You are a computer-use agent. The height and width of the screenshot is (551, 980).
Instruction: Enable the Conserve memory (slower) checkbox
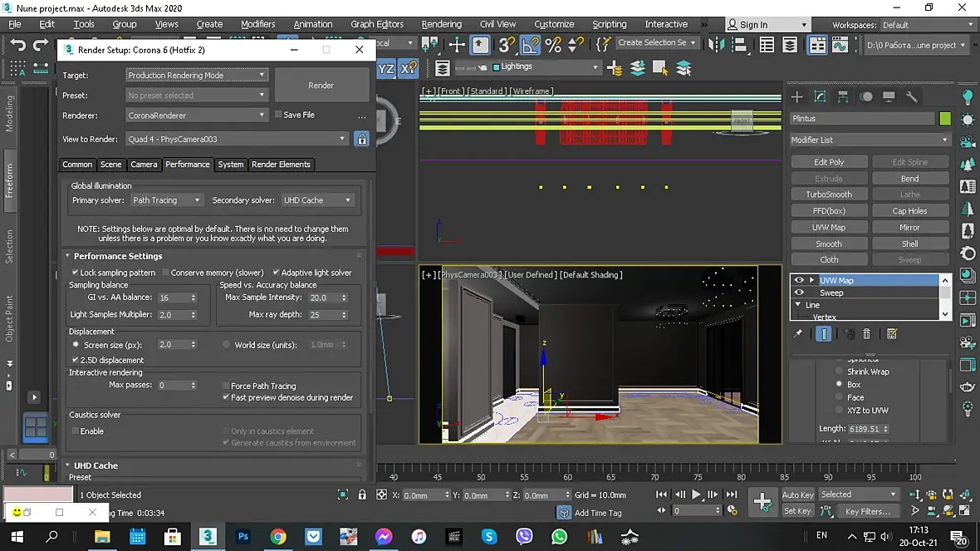click(x=166, y=273)
